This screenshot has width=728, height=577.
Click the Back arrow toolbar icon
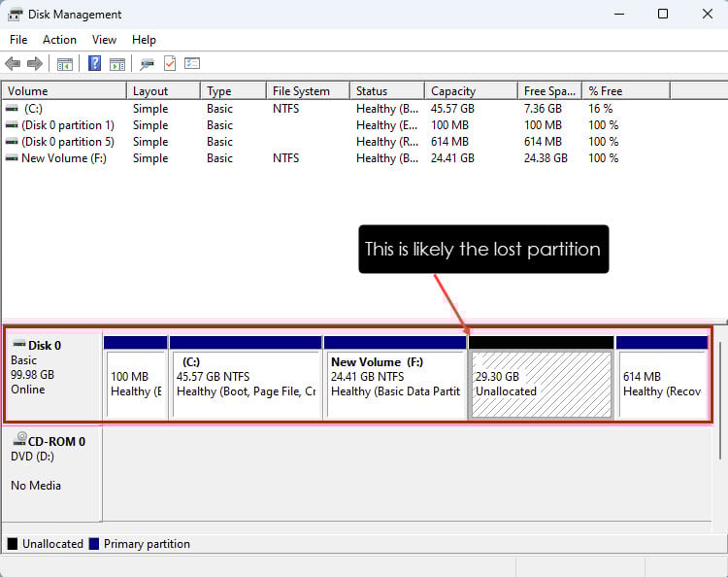click(13, 64)
